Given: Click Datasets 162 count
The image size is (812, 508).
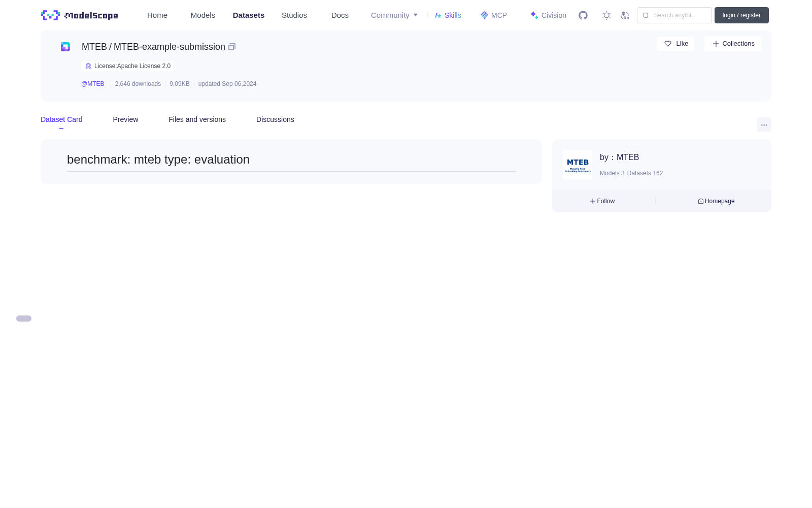Looking at the screenshot, I should (645, 173).
